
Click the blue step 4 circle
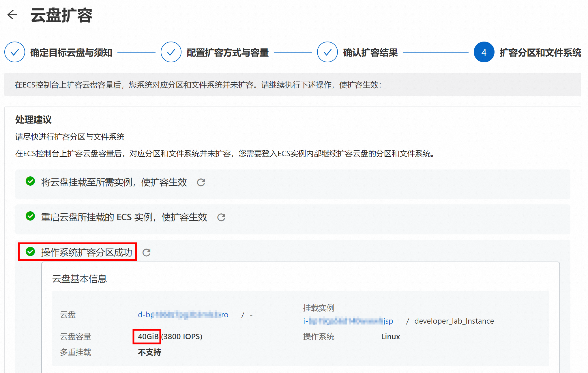coord(484,52)
